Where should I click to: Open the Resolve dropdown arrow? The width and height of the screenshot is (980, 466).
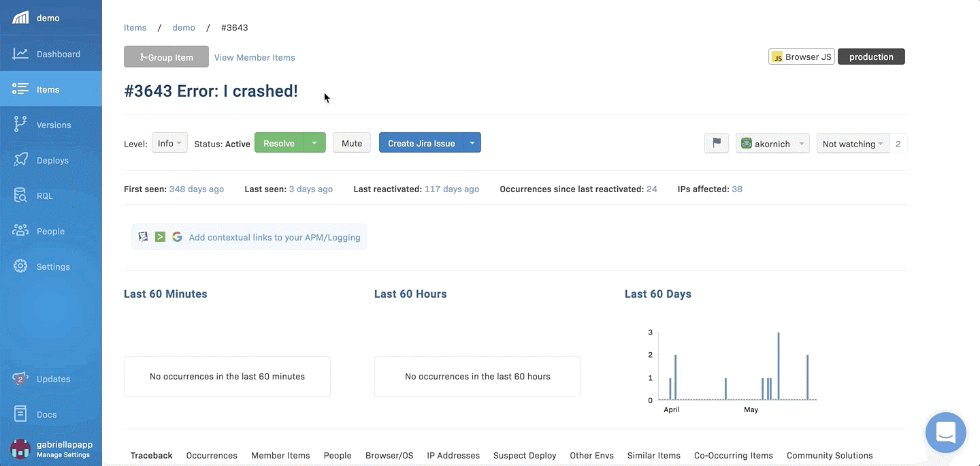click(x=314, y=143)
